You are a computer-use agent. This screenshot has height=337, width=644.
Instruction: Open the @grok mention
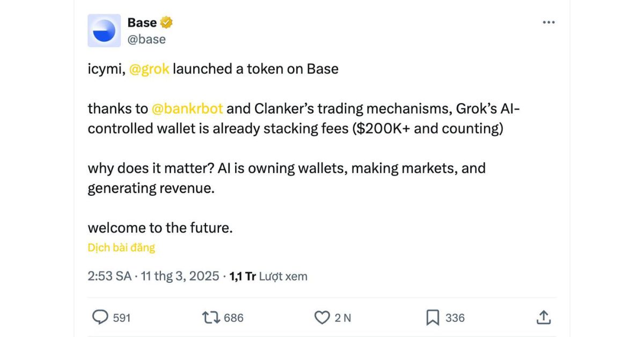click(149, 69)
